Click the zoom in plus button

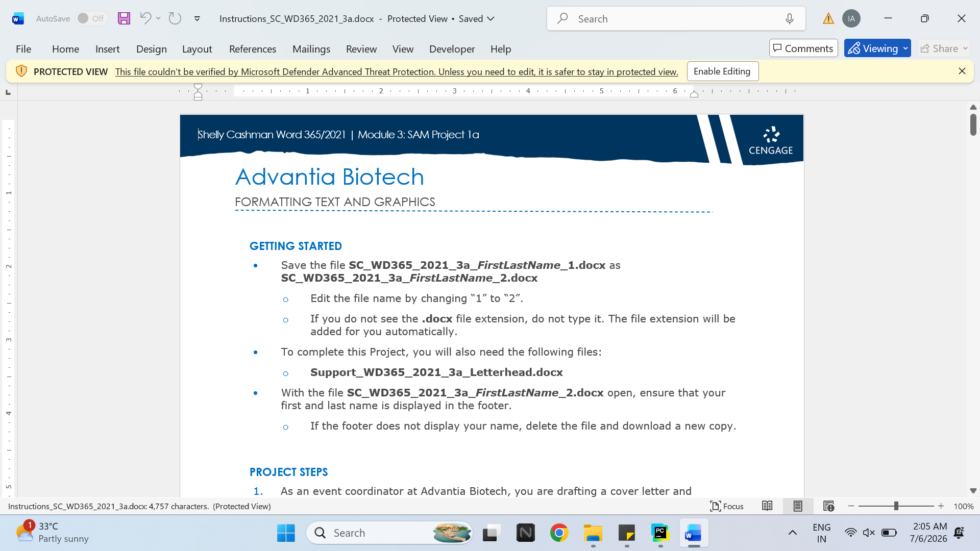point(941,506)
